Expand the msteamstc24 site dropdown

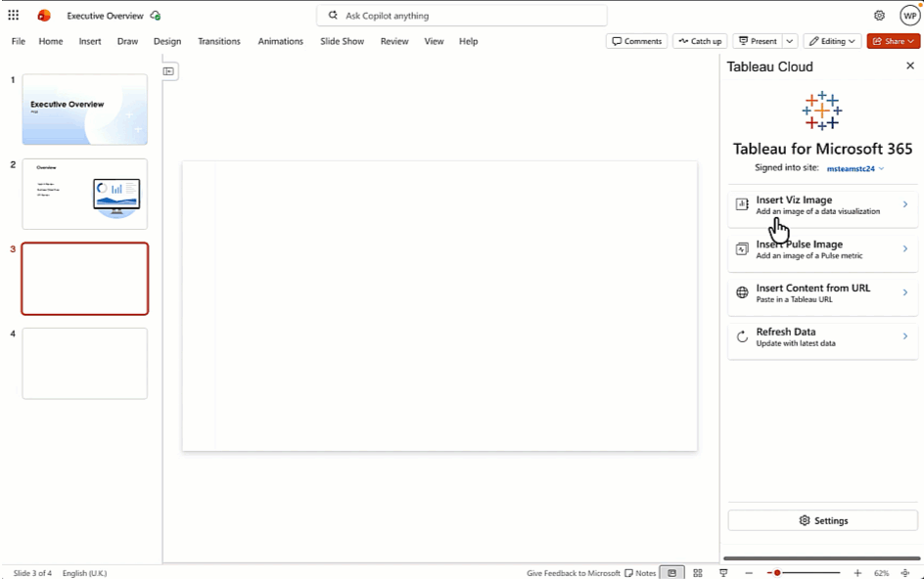click(855, 168)
